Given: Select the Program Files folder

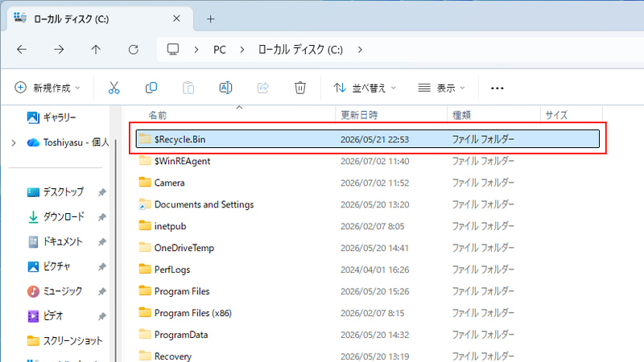Looking at the screenshot, I should coord(368,291).
